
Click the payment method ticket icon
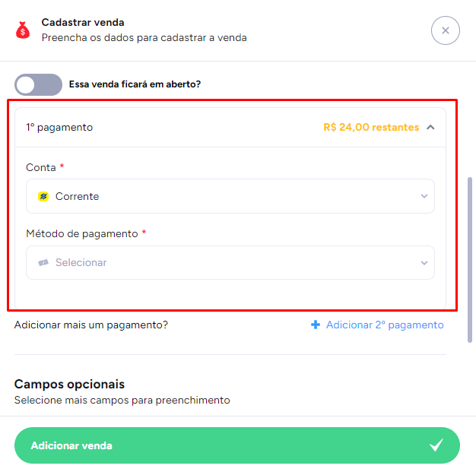tap(43, 262)
